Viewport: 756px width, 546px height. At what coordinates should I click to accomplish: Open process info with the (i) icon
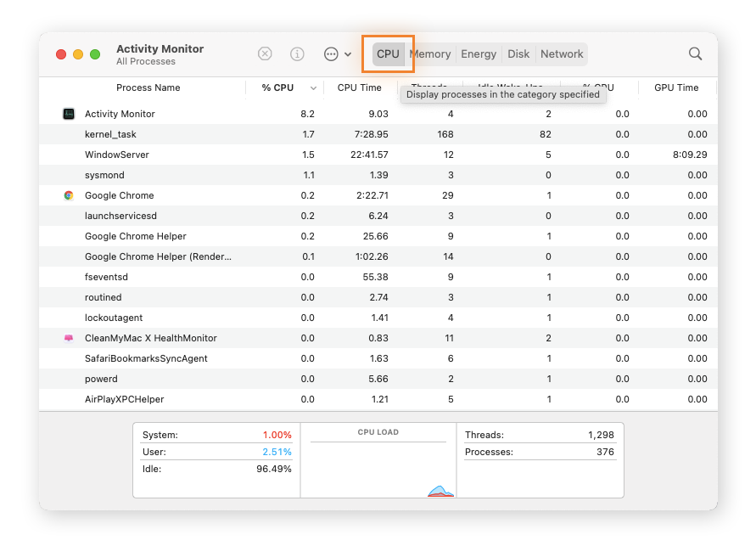297,53
